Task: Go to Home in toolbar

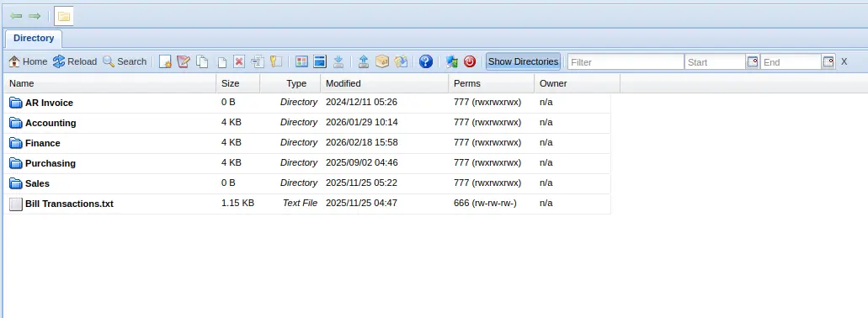Action: pos(28,61)
